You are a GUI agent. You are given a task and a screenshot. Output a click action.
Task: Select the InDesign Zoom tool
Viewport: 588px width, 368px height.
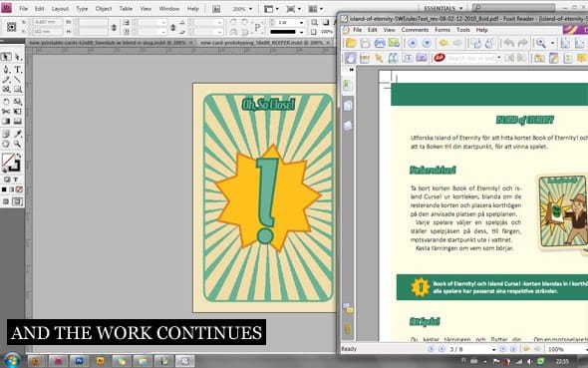click(x=18, y=144)
